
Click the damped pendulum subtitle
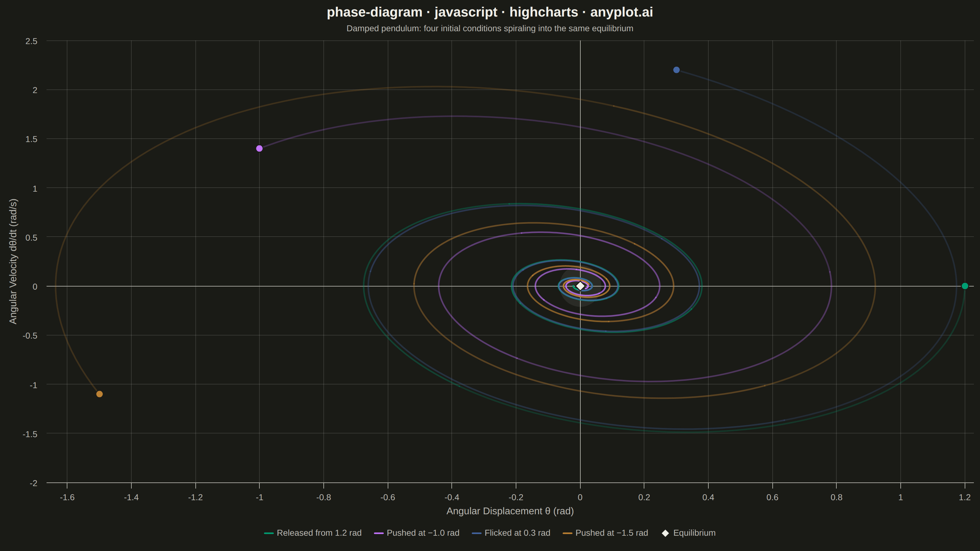click(490, 28)
